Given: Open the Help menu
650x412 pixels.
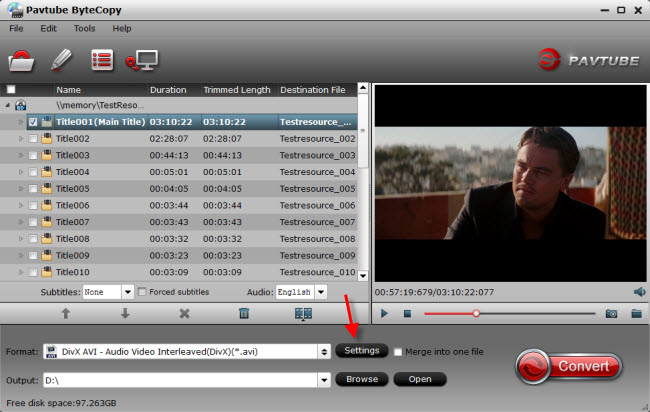Looking at the screenshot, I should pos(122,29).
